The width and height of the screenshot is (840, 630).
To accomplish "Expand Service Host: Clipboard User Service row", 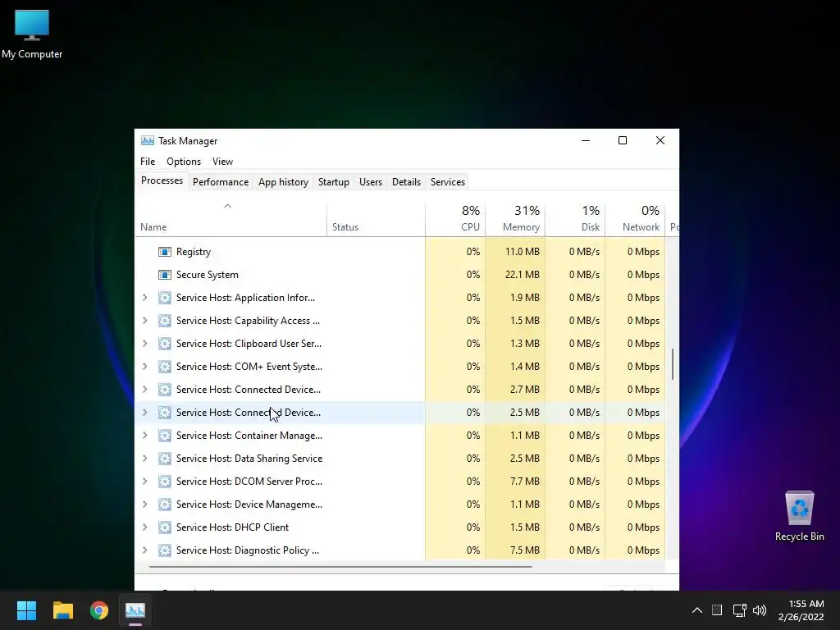I will click(144, 344).
